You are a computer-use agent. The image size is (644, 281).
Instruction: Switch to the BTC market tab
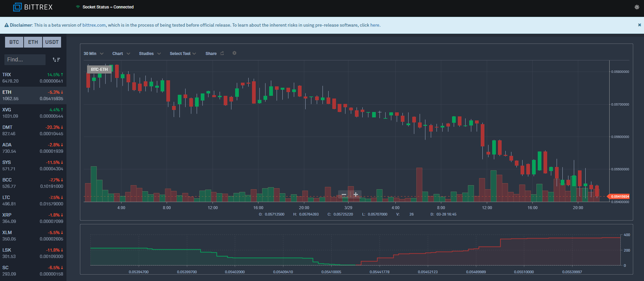pos(14,42)
